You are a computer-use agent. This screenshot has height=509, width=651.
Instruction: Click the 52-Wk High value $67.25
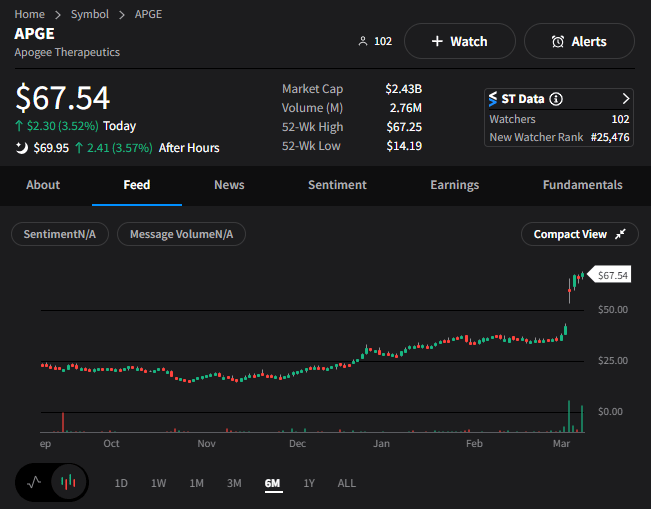404,127
